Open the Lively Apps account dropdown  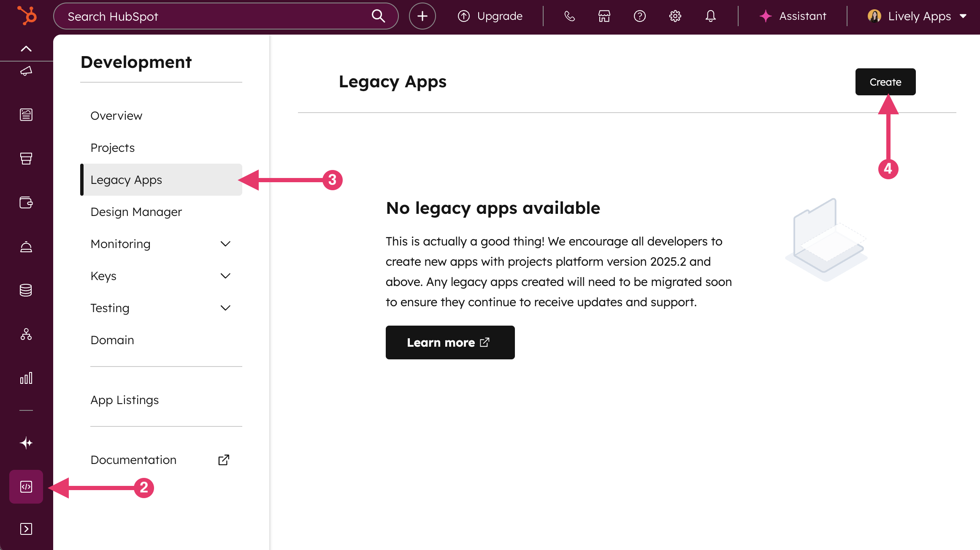pyautogui.click(x=917, y=16)
